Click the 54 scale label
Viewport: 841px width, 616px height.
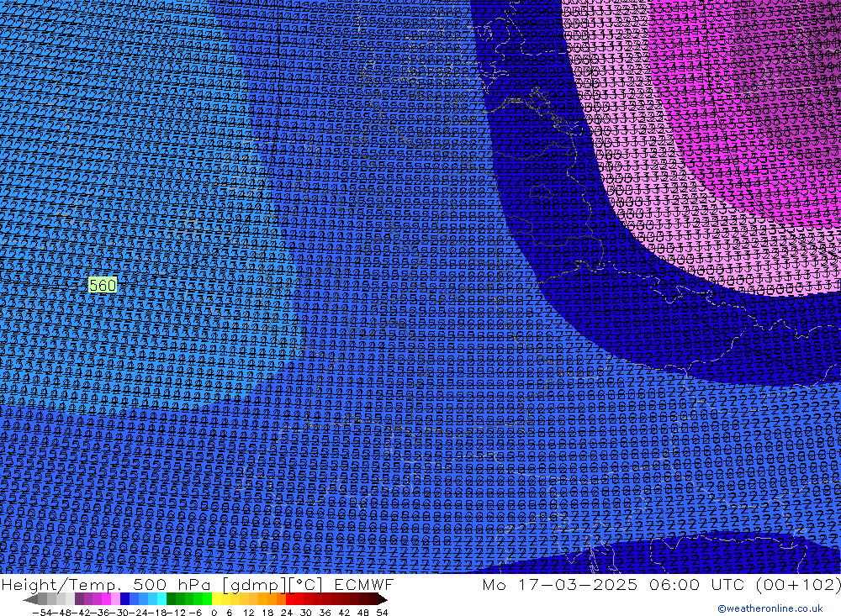click(x=382, y=613)
